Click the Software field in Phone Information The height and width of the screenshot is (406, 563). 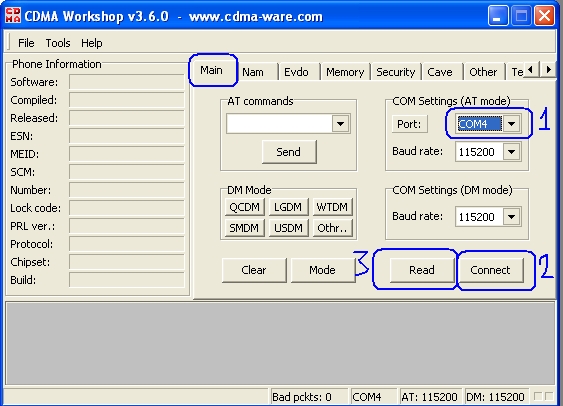point(127,82)
